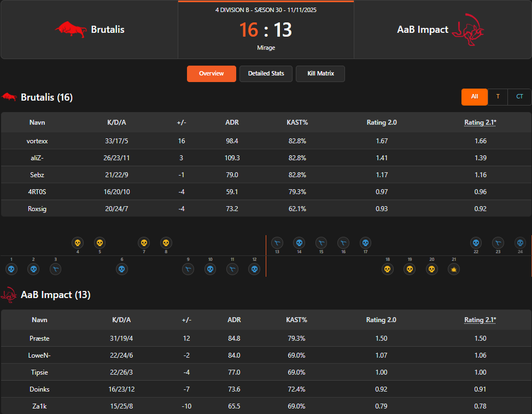
Task: Select round 15 defuse icon
Action: [321, 243]
